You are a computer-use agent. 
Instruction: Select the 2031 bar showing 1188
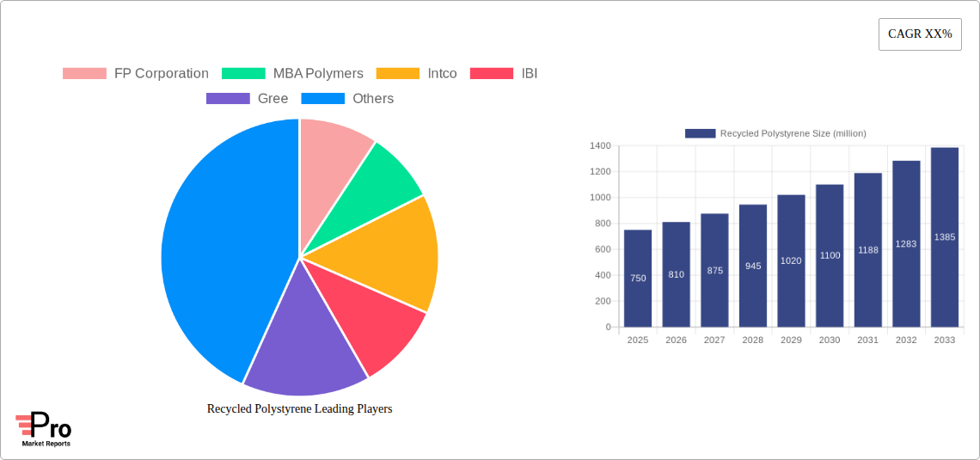[x=867, y=250]
